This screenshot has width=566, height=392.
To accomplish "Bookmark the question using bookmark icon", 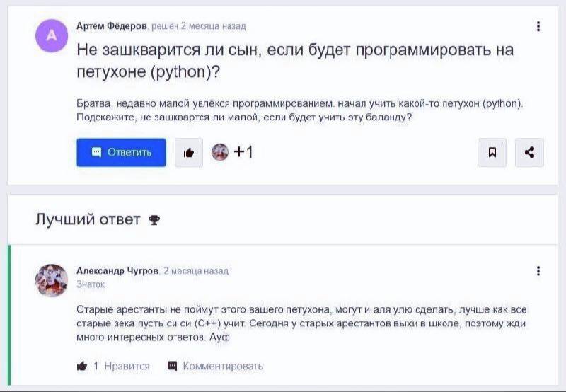I will pyautogui.click(x=492, y=152).
